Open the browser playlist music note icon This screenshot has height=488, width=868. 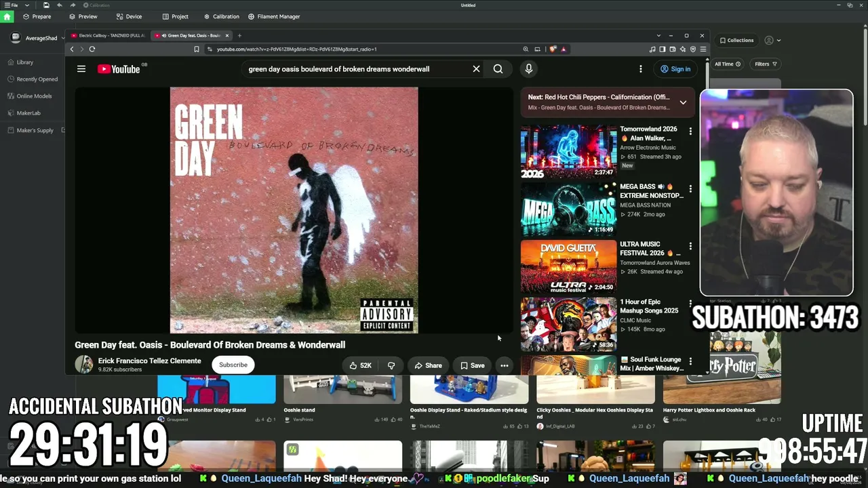click(x=652, y=49)
